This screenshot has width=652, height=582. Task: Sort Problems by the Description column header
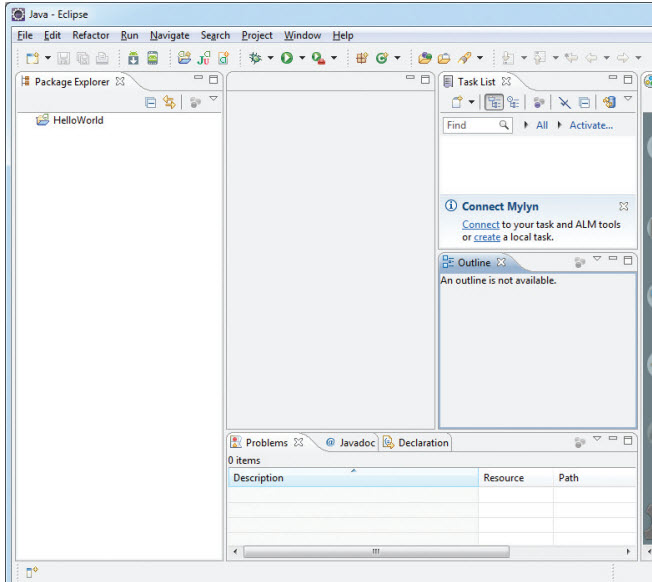point(353,478)
